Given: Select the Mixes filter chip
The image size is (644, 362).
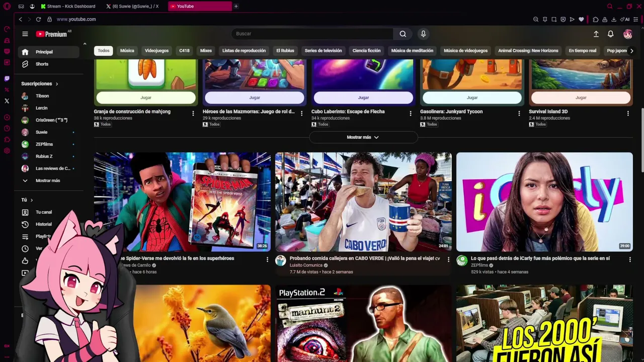Looking at the screenshot, I should [206, 51].
